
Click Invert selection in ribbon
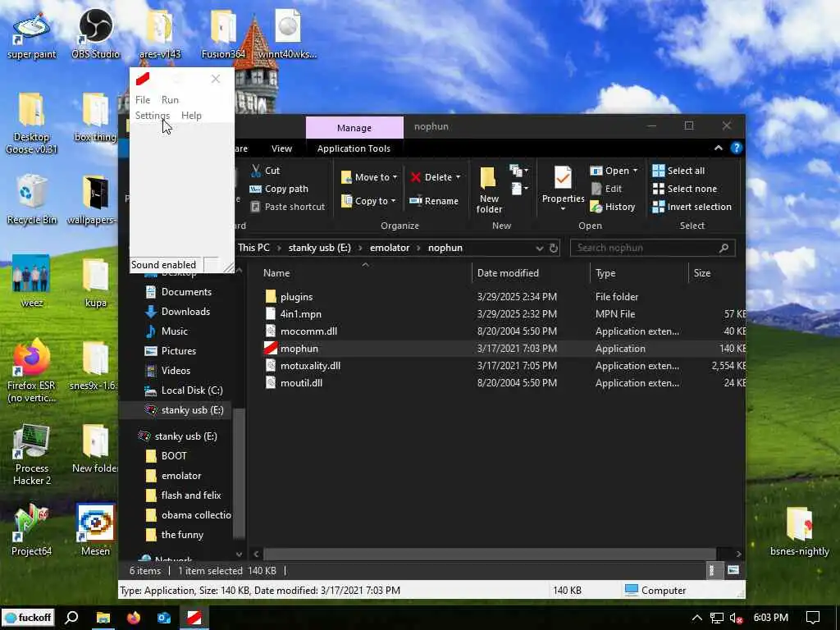point(692,207)
